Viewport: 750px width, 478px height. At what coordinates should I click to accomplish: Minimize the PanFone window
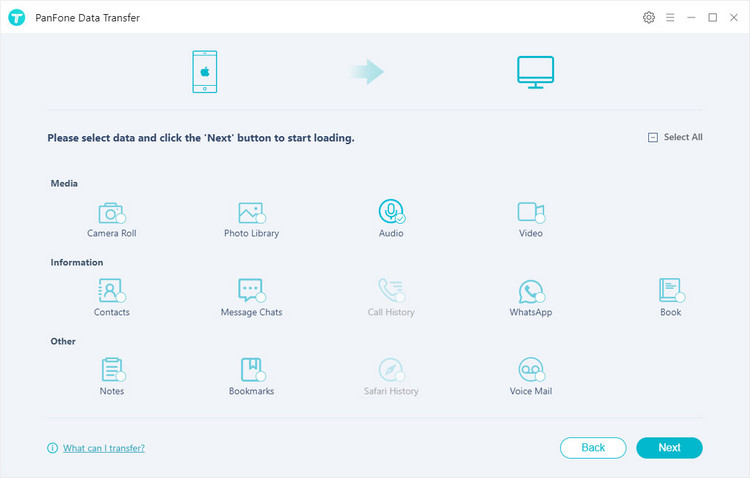(691, 18)
